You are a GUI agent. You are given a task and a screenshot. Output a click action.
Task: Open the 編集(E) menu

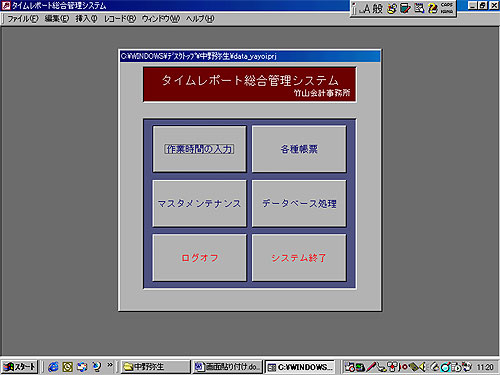(57, 19)
